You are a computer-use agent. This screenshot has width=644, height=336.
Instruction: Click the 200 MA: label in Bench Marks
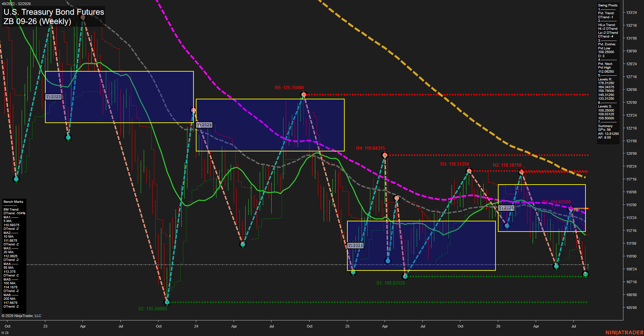tap(10, 299)
